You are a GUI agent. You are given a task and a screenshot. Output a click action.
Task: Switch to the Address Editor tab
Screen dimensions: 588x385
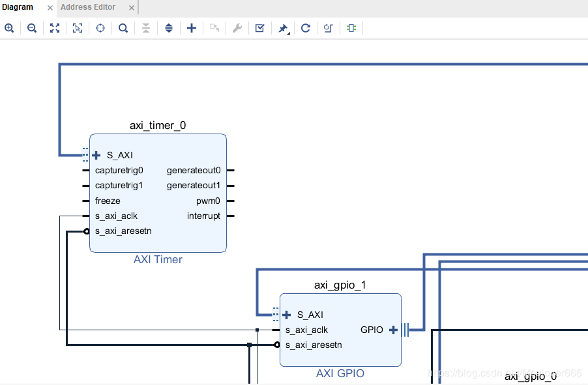[x=88, y=7]
